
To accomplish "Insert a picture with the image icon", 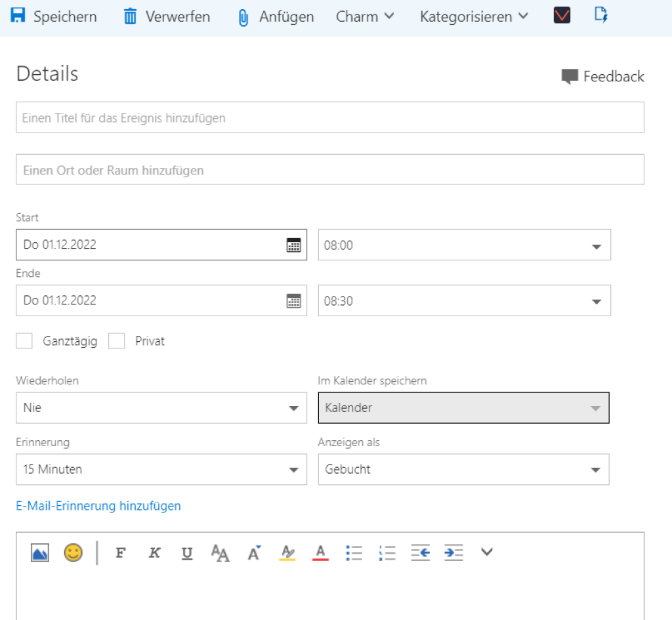I will 40,552.
